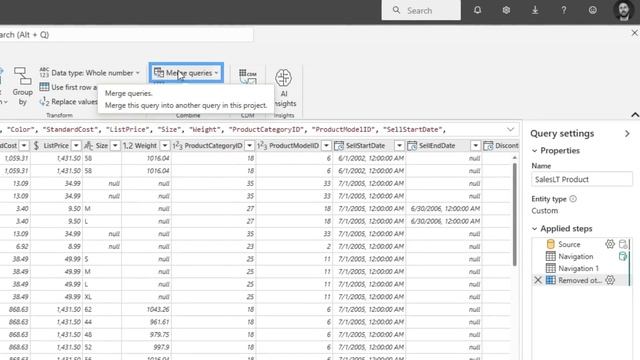The image size is (640, 360).
Task: Select the SellStartDate column header
Action: click(365, 145)
